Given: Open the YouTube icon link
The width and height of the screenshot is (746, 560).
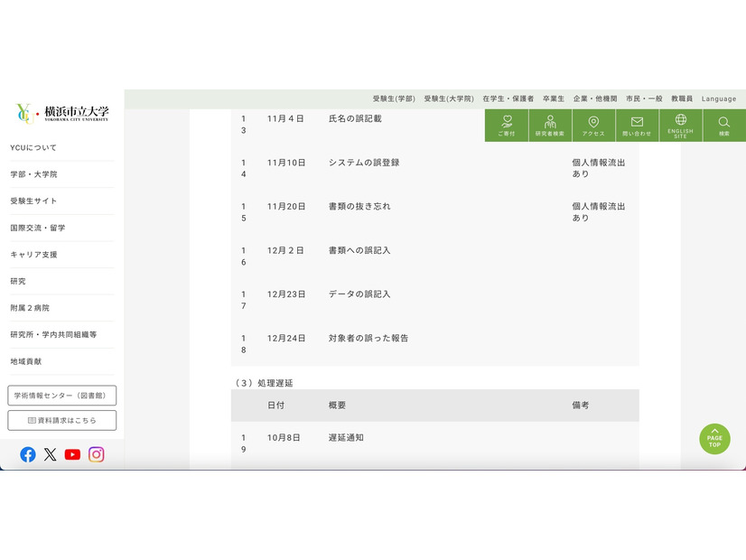Looking at the screenshot, I should [x=72, y=454].
